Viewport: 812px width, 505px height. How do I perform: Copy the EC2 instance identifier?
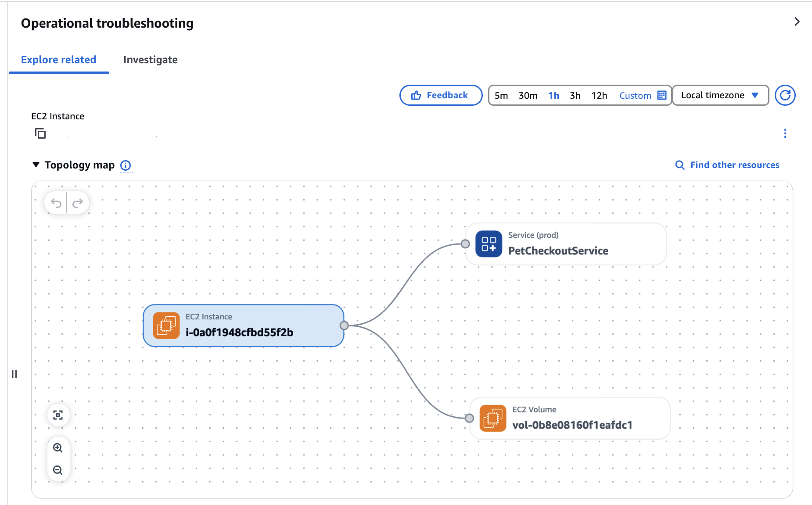pos(40,133)
